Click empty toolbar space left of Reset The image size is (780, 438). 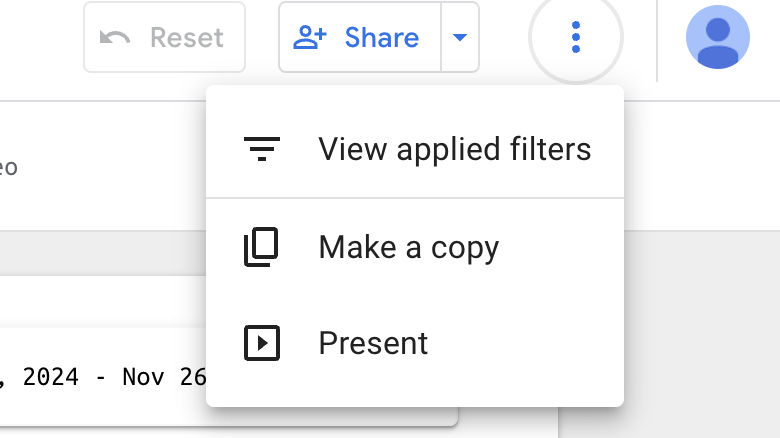click(x=40, y=40)
